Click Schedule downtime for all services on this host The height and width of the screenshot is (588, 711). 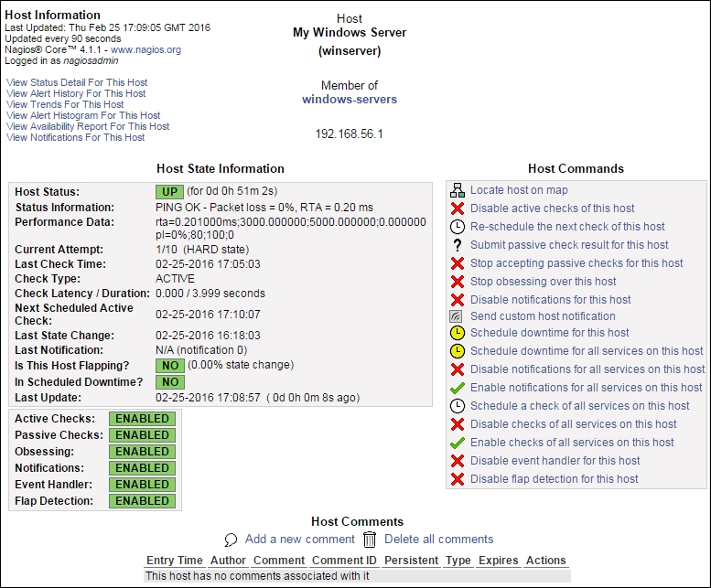point(587,351)
